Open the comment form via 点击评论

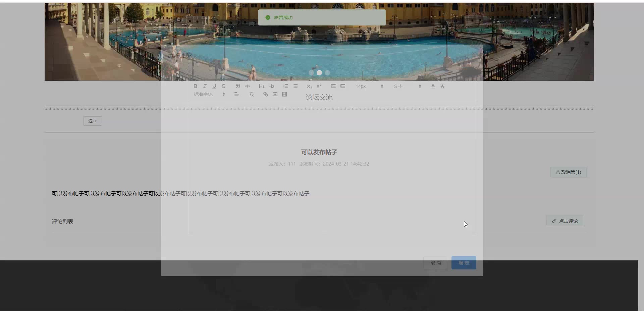(565, 221)
